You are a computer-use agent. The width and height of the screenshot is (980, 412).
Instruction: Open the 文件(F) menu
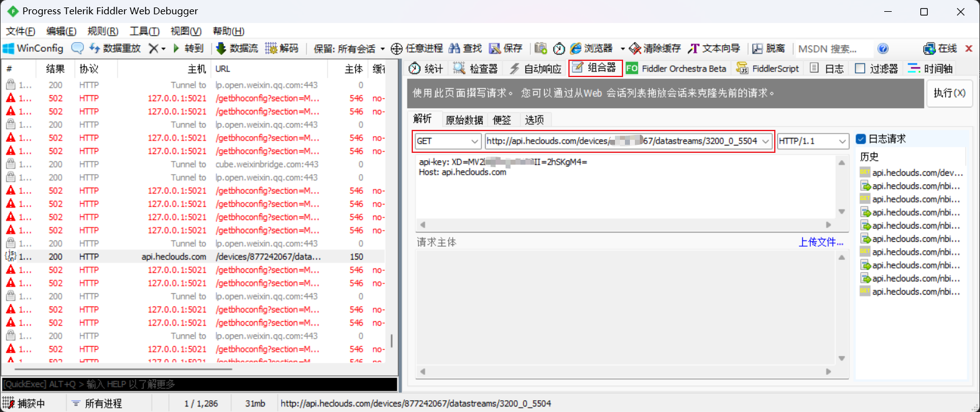(x=21, y=31)
